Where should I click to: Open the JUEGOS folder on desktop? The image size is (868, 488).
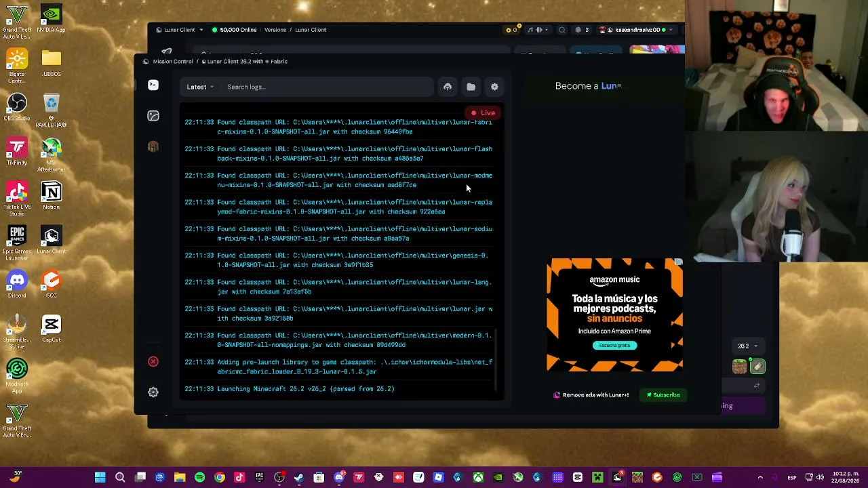pyautogui.click(x=52, y=63)
